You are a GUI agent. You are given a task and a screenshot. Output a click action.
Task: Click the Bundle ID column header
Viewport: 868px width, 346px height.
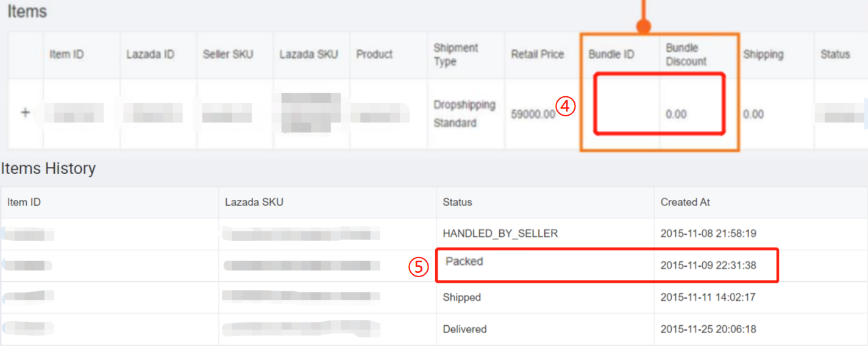tap(611, 54)
